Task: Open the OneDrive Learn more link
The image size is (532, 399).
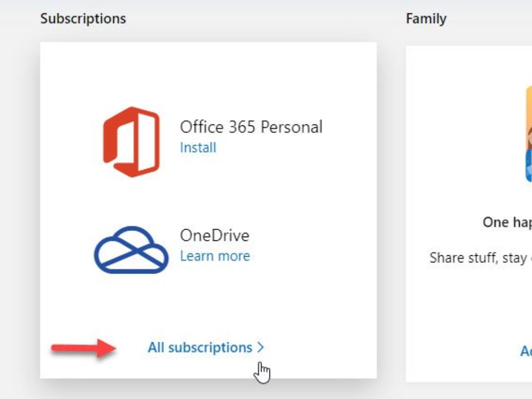Action: [215, 256]
